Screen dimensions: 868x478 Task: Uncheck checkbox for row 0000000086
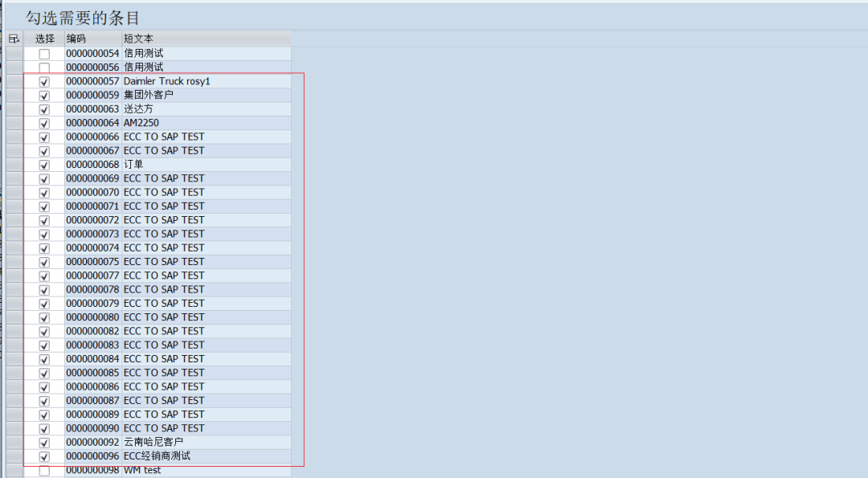(44, 386)
